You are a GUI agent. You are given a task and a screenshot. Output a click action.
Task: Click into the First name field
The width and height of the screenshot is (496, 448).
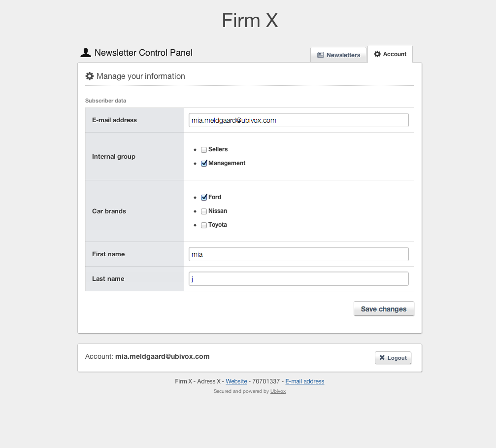tap(298, 254)
